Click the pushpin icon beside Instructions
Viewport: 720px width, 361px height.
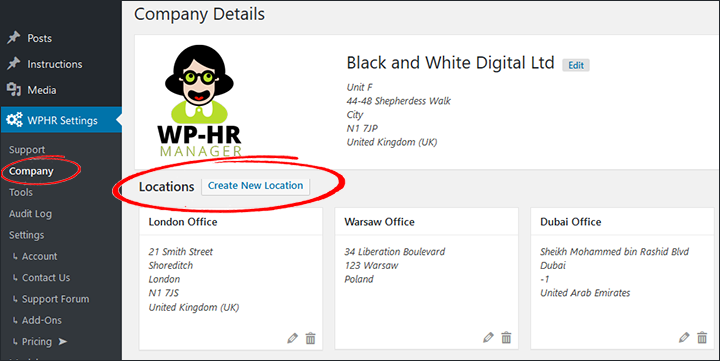14,63
